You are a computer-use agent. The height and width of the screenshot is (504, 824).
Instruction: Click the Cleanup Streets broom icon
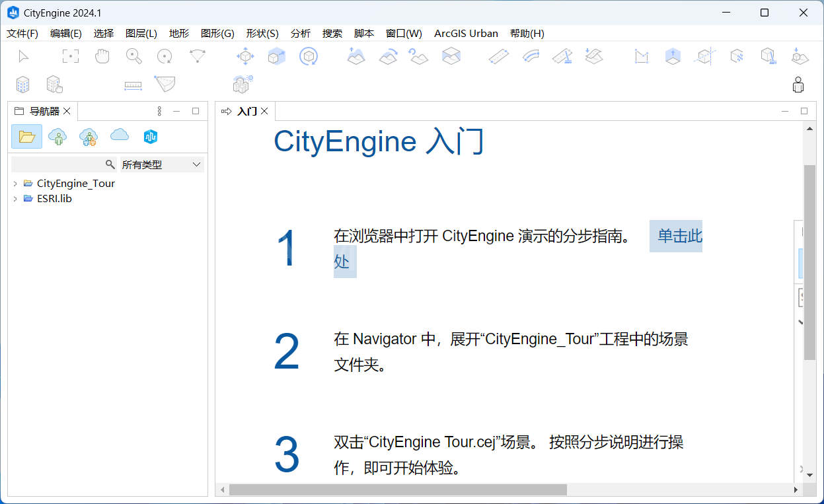point(561,57)
